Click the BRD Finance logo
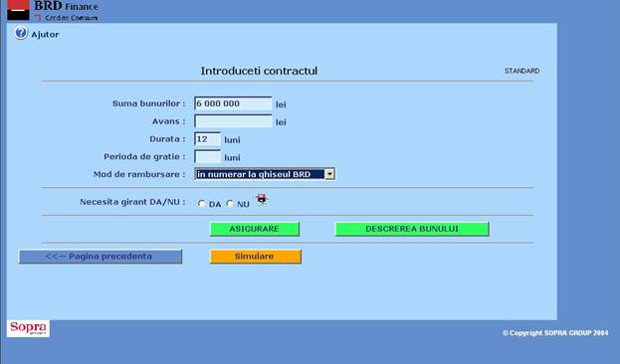 [x=53, y=10]
